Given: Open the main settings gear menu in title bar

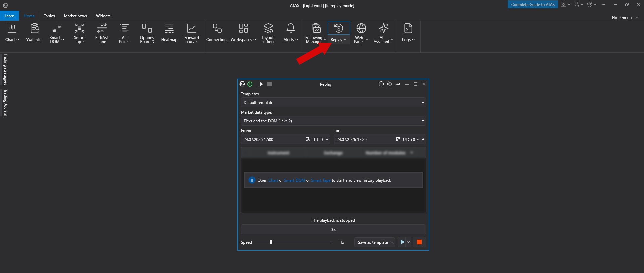Looking at the screenshot, I should pos(592,4).
